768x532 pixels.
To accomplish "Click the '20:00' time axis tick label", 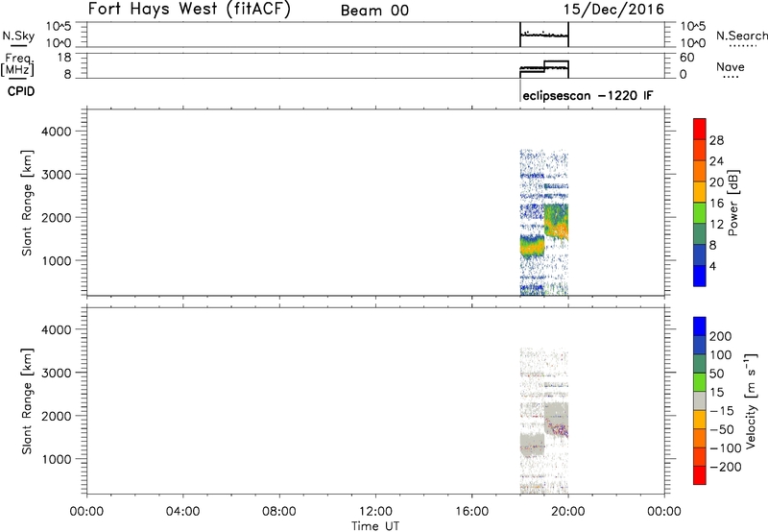I will pyautogui.click(x=568, y=512).
